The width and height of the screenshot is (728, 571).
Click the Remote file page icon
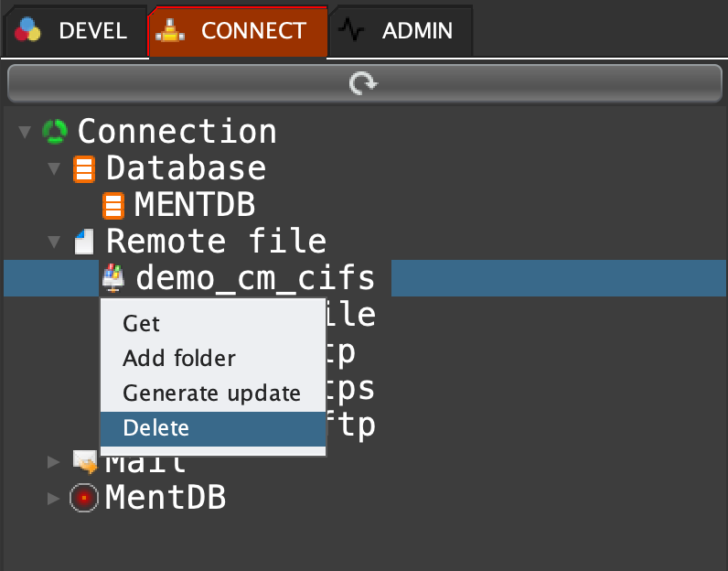coord(84,242)
